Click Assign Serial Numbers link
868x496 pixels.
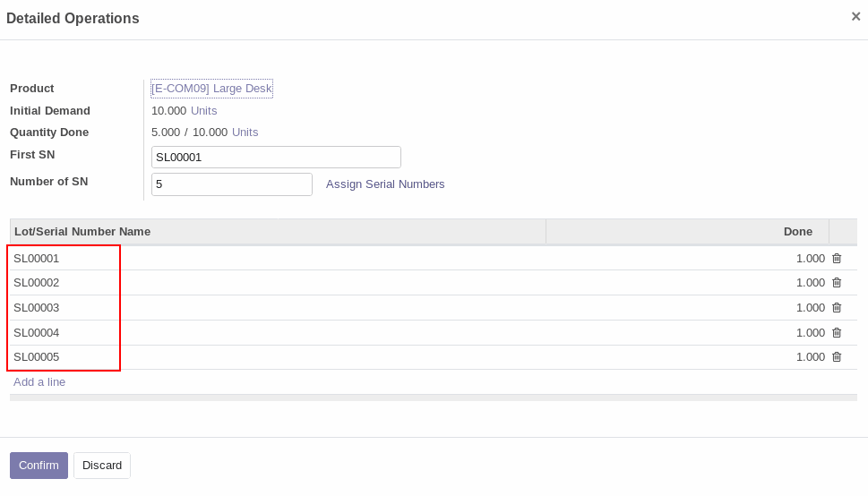coord(384,184)
